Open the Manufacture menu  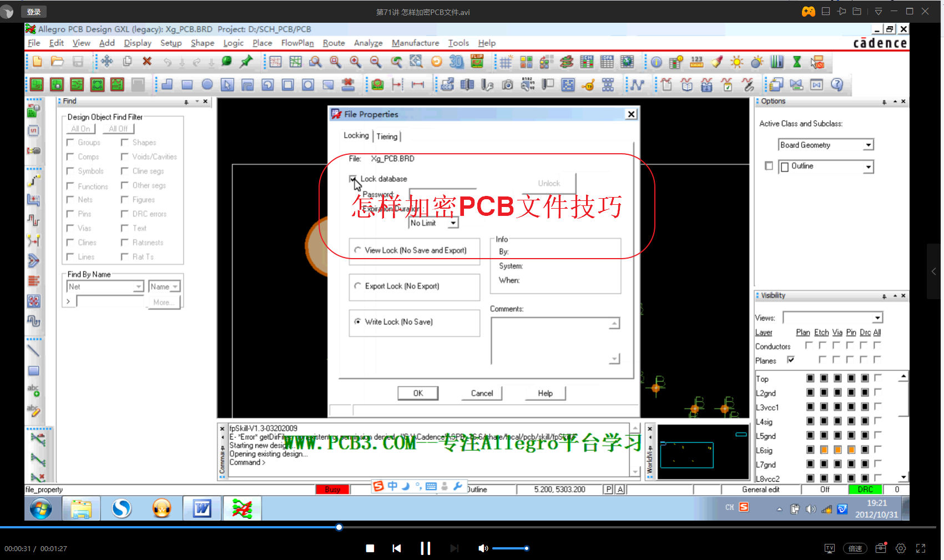[415, 43]
